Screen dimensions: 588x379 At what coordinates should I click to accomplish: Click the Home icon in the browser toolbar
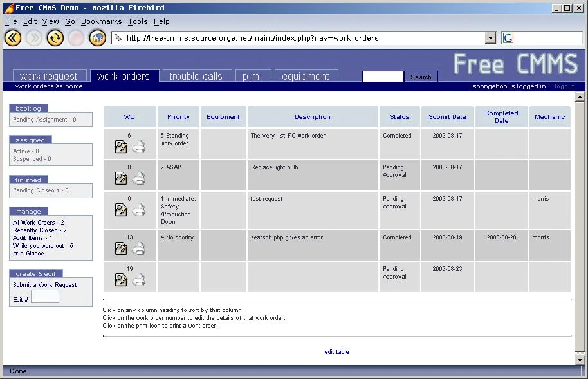(96, 37)
